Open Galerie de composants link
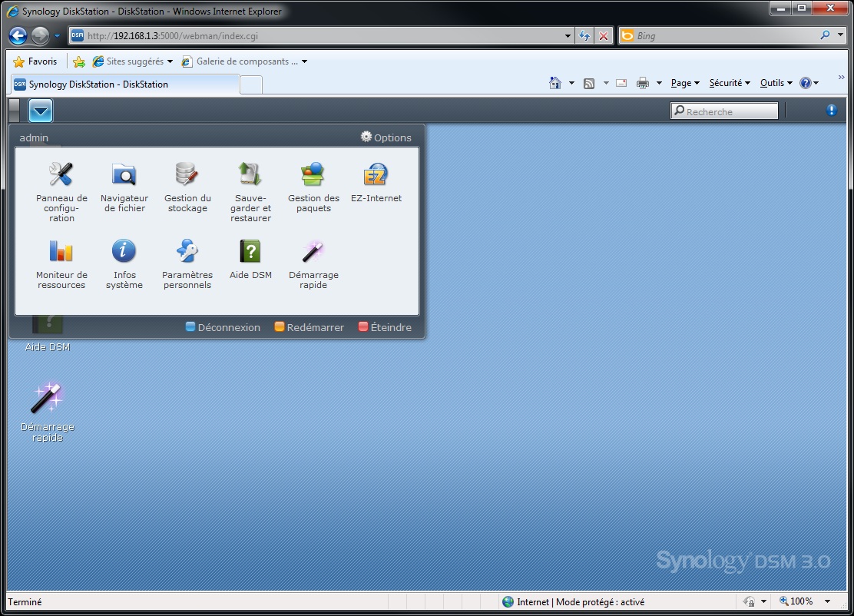The image size is (854, 616). [x=244, y=61]
